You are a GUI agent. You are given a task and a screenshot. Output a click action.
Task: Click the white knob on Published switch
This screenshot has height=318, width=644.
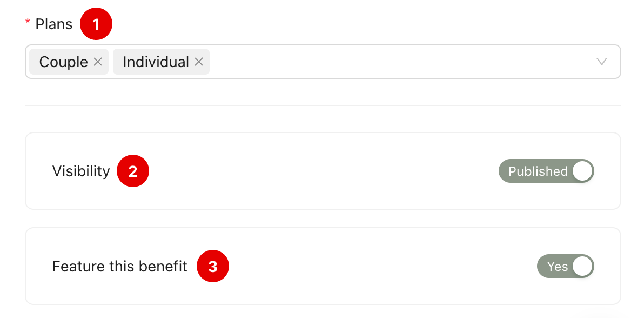coord(582,171)
